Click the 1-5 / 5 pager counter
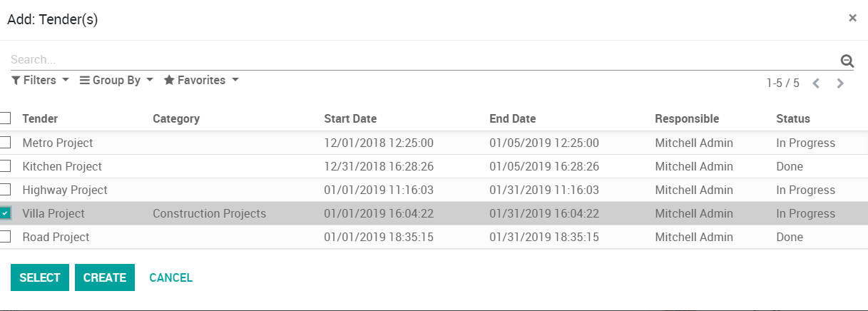Screen dimensions: 868x311 tap(782, 83)
